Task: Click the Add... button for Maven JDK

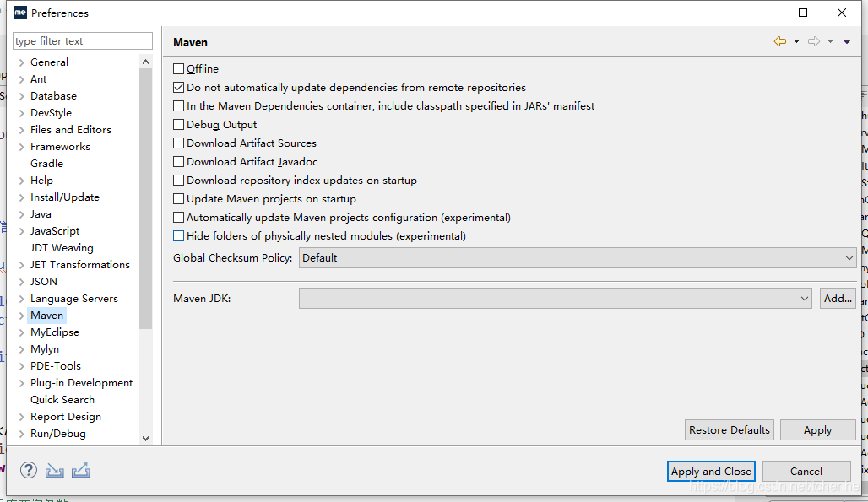Action: coord(838,298)
